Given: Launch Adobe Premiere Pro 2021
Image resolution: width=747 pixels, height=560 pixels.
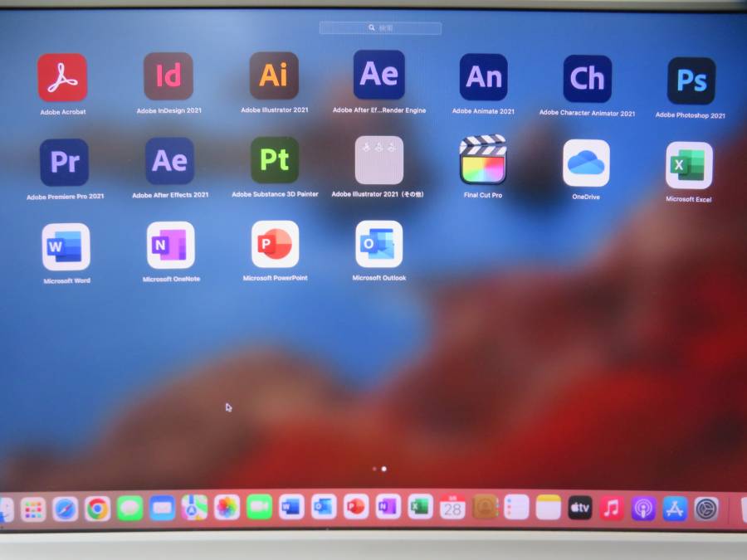Looking at the screenshot, I should tap(64, 162).
